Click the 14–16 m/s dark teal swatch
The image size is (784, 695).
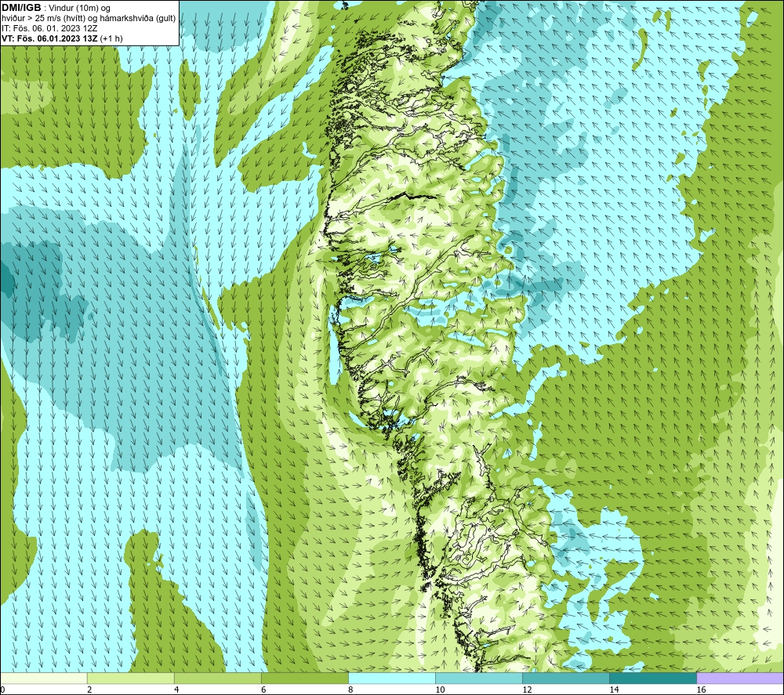pyautogui.click(x=652, y=678)
